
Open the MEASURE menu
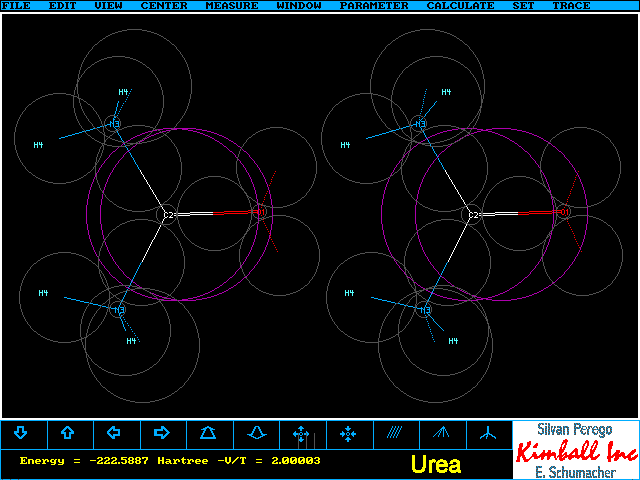(232, 6)
